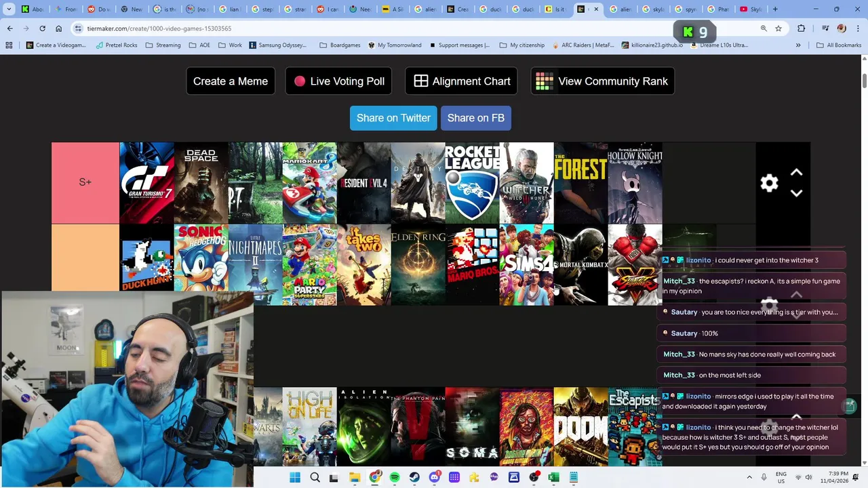Select the Alien Isolation game cover
The height and width of the screenshot is (488, 868).
[363, 426]
